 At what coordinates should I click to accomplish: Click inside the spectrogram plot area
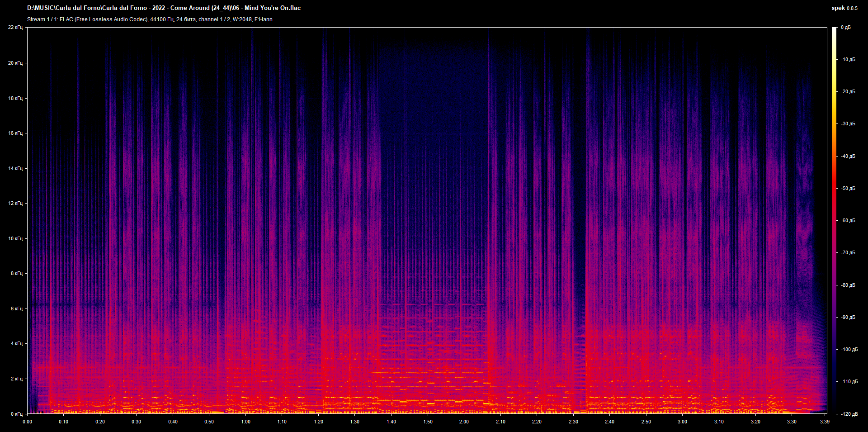pyautogui.click(x=427, y=220)
